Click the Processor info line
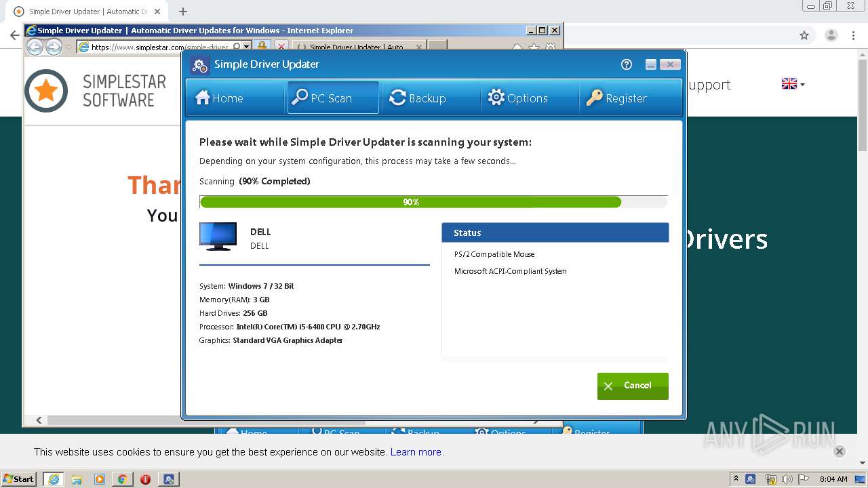 (x=290, y=327)
